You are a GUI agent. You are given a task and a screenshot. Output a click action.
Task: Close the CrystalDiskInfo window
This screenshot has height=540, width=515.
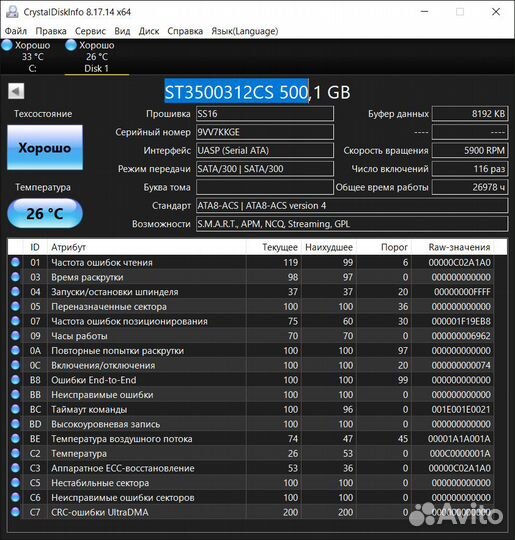(496, 12)
